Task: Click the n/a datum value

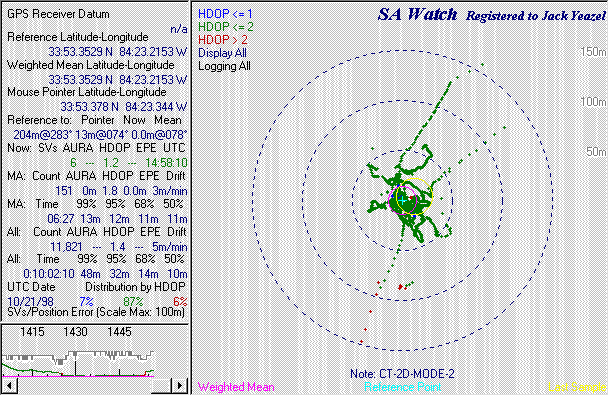Action: 179,29
